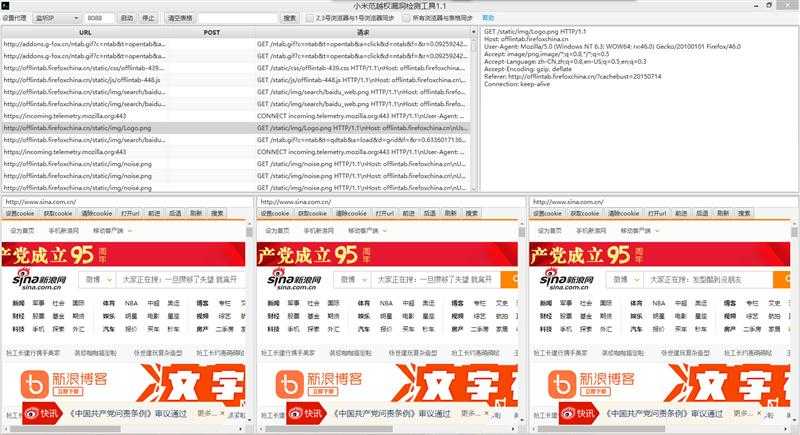
Task: Select first incoming.telemetry.mozilla.org:443 row
Action: [x=236, y=116]
